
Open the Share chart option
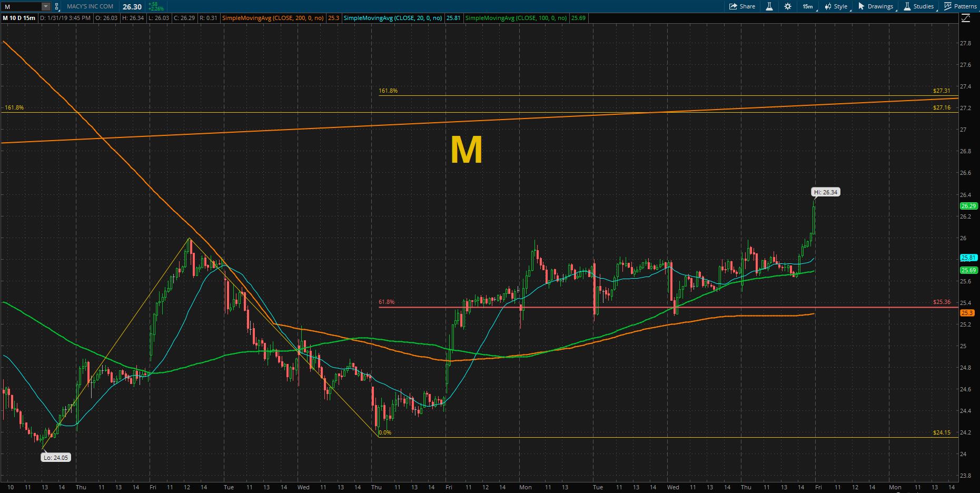[x=742, y=6]
